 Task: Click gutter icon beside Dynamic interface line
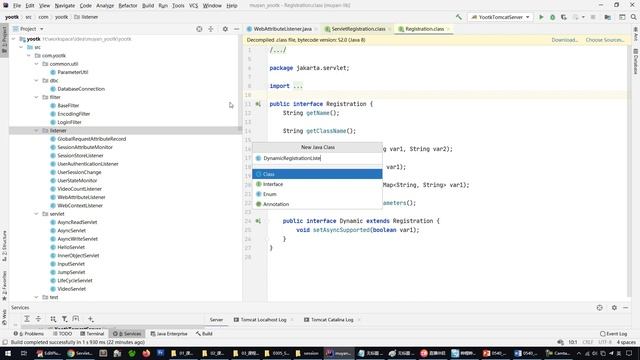pyautogui.click(x=258, y=221)
